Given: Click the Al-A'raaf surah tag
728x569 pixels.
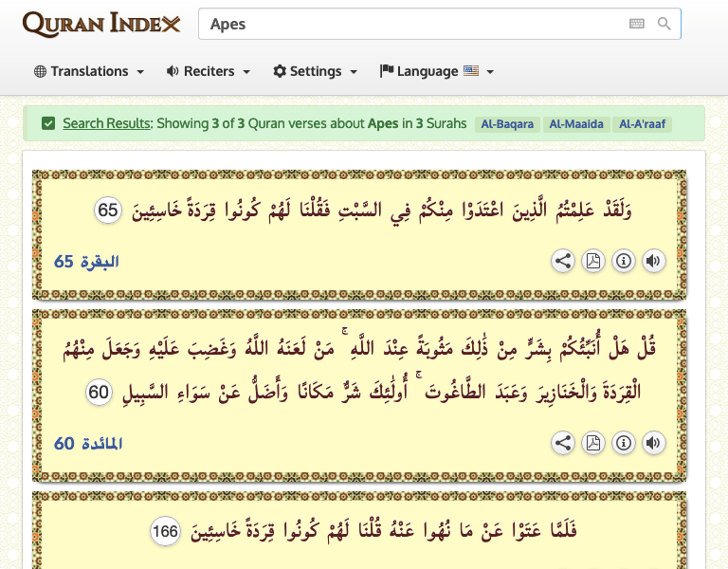Looking at the screenshot, I should (x=644, y=124).
